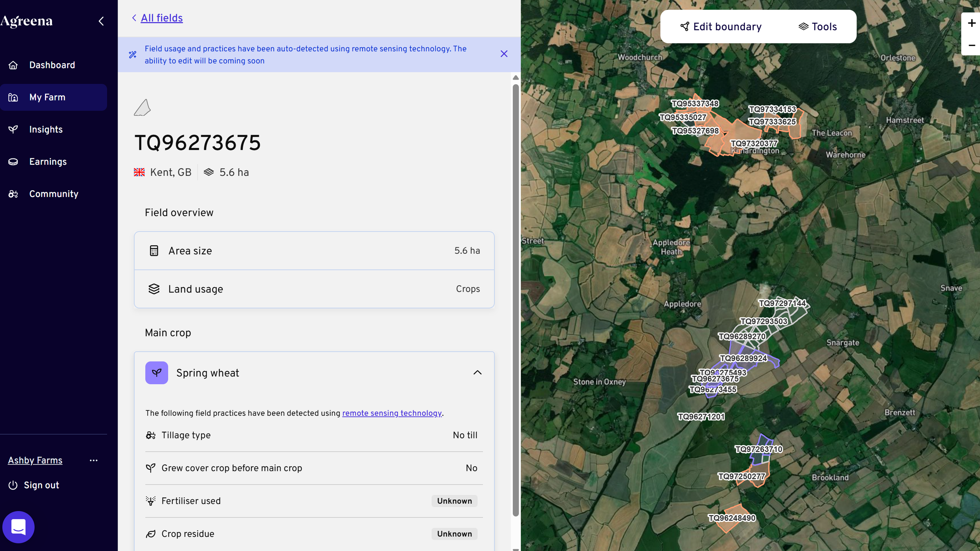Select field TQ96248490 on the map
Screen dimensions: 980x551
coord(732,518)
